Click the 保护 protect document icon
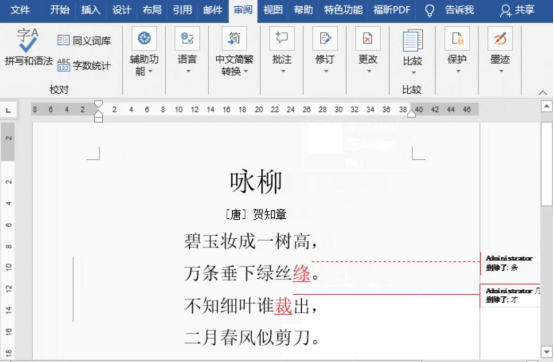The height and width of the screenshot is (362, 554). (457, 38)
